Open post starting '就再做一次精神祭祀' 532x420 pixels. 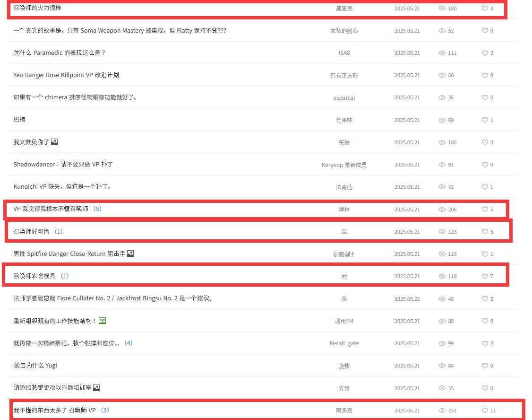tap(66, 343)
